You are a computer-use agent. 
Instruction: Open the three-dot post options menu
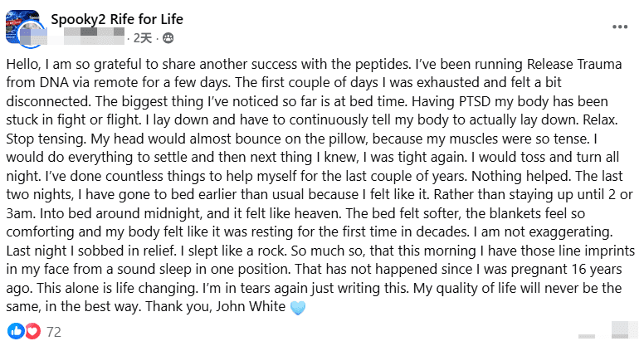[619, 26]
